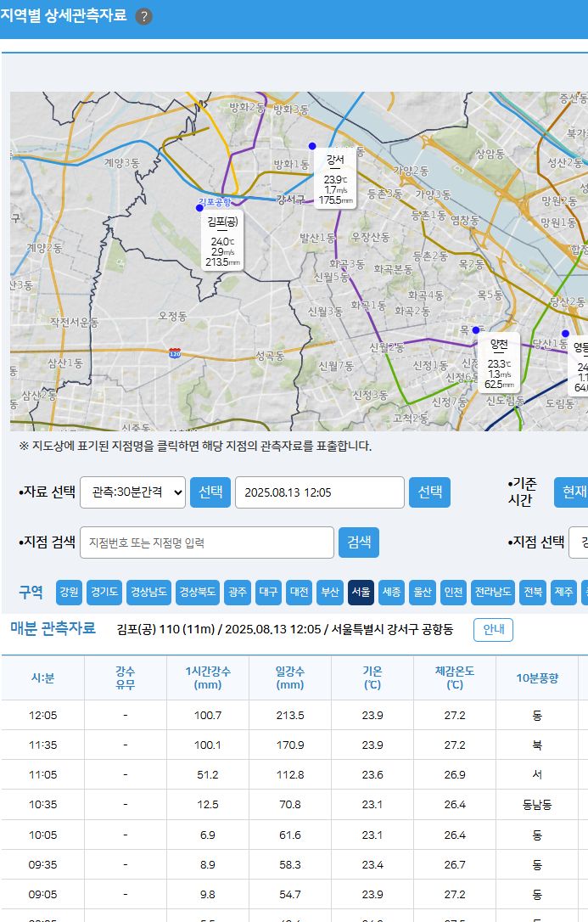Click the 09:05 time cell

[43, 894]
